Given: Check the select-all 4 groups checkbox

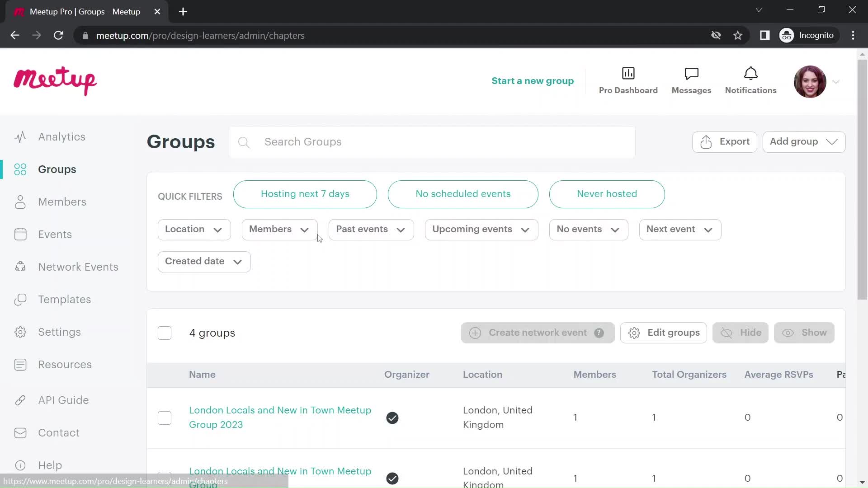Looking at the screenshot, I should click(x=165, y=333).
